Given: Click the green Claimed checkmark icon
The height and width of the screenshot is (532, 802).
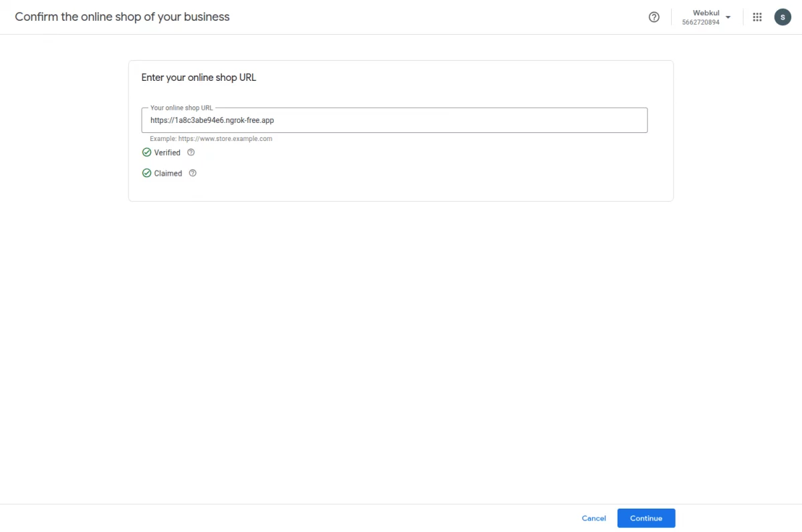Looking at the screenshot, I should coord(146,173).
